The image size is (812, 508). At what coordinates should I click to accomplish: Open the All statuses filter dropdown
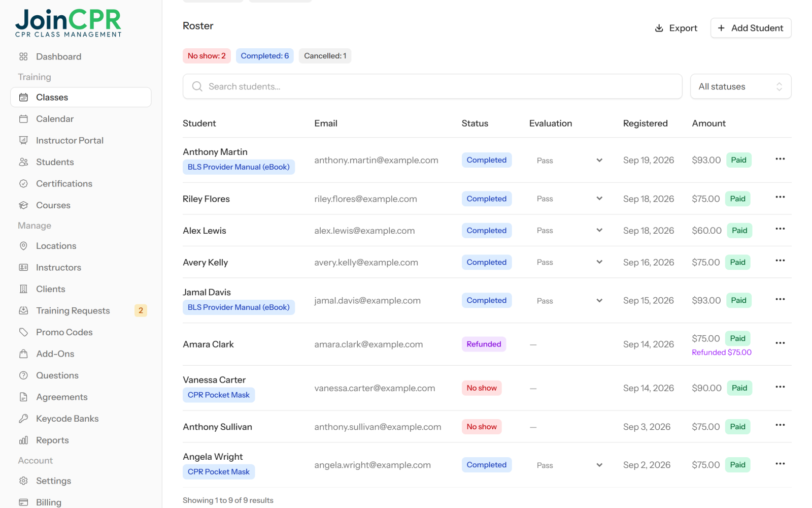pyautogui.click(x=740, y=86)
